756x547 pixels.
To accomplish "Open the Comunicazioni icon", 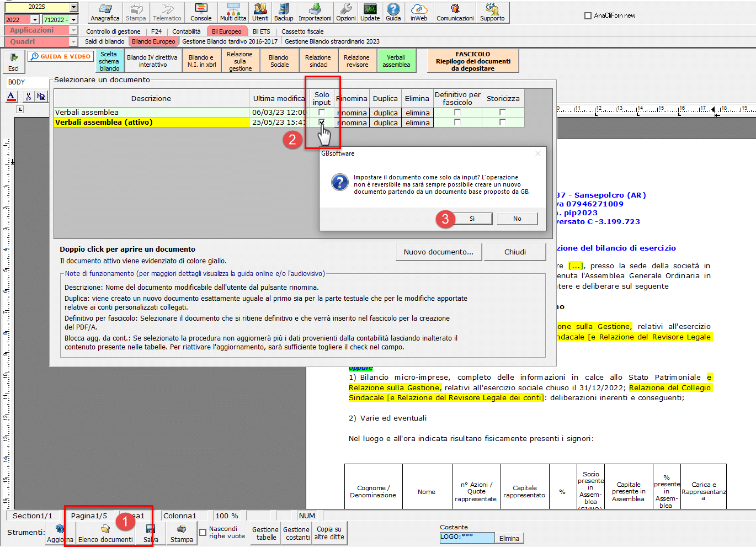I will (455, 12).
